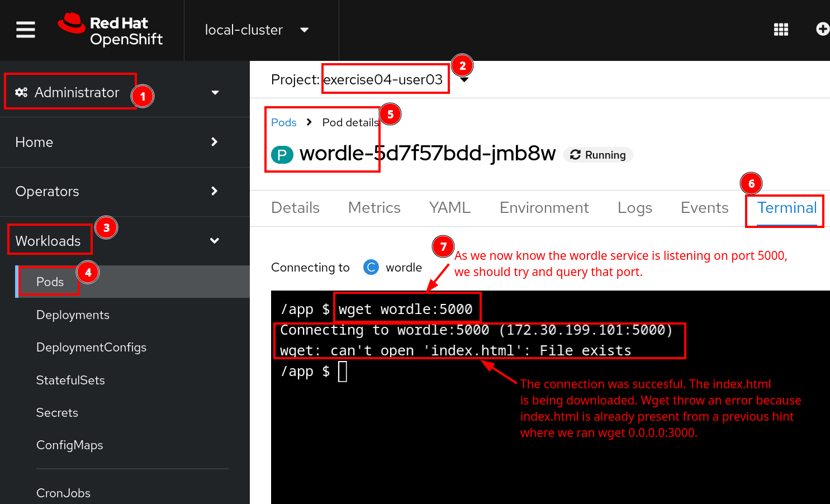The height and width of the screenshot is (504, 830).
Task: Expand the Administrator perspective switcher
Action: pyautogui.click(x=215, y=93)
